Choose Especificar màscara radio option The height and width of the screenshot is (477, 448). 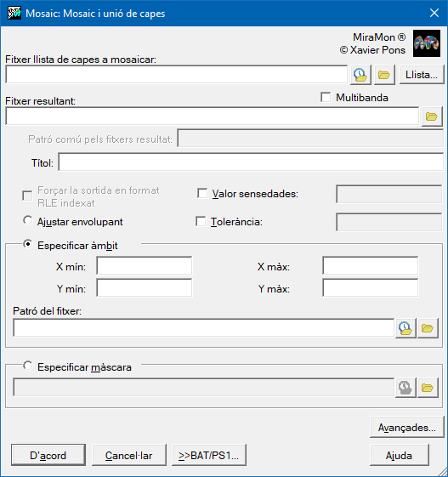pyautogui.click(x=28, y=366)
